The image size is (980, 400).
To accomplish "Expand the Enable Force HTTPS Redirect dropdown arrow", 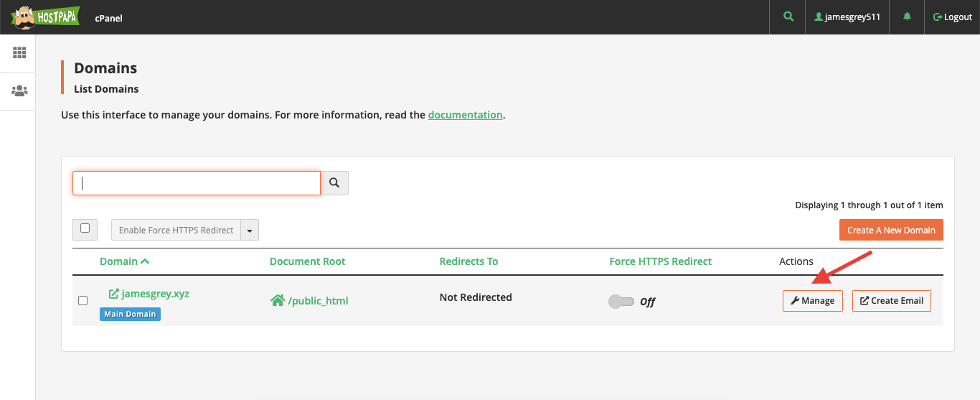I will (250, 231).
